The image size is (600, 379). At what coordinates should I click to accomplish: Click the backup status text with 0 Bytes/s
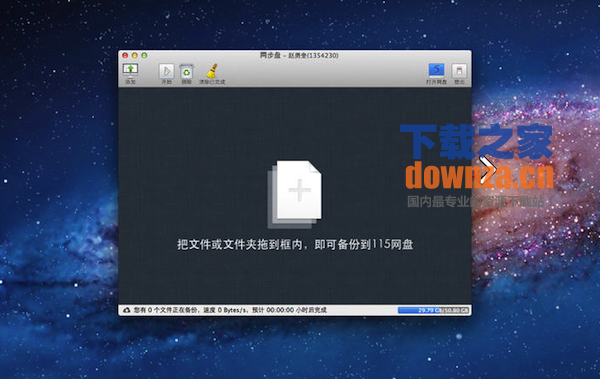(x=230, y=310)
